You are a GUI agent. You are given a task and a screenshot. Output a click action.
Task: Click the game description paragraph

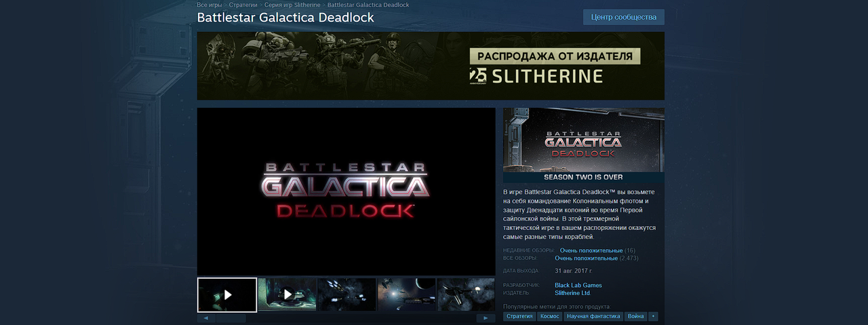(580, 214)
